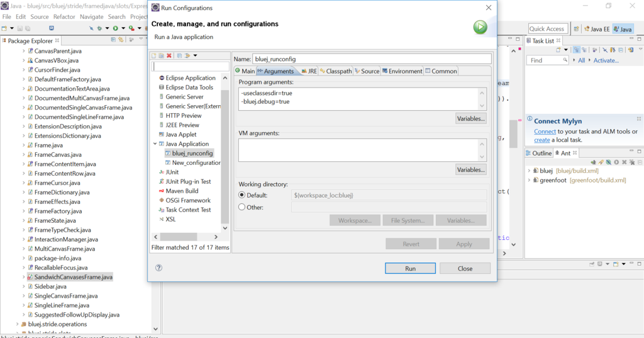Click the Collapse All icon in Task List toolbar
This screenshot has height=338, width=644.
621,50
